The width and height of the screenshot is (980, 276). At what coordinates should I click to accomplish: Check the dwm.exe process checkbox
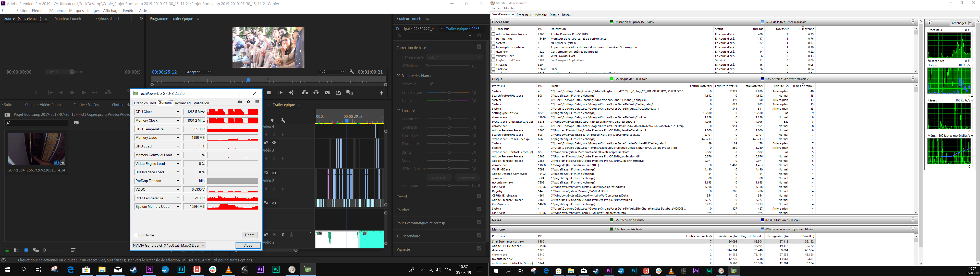493,52
